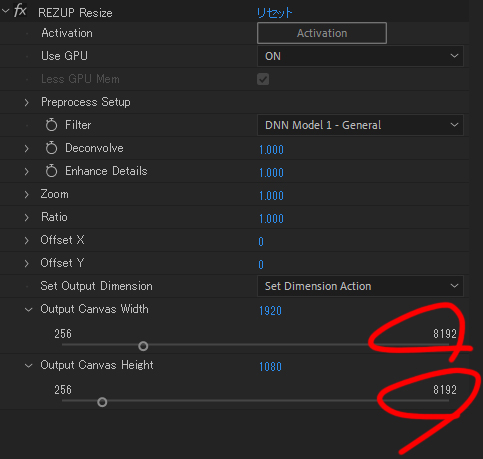The height and width of the screenshot is (459, 483).
Task: Collapse the Output Canvas Width property
Action: [x=29, y=310]
